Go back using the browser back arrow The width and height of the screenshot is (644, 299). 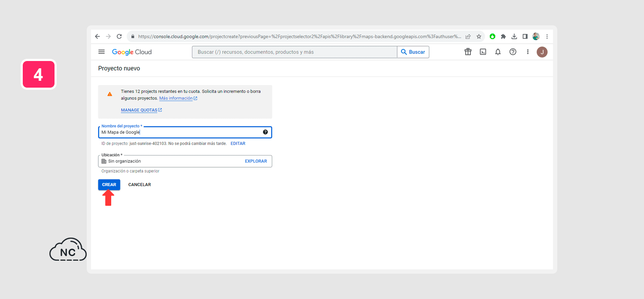(x=97, y=37)
